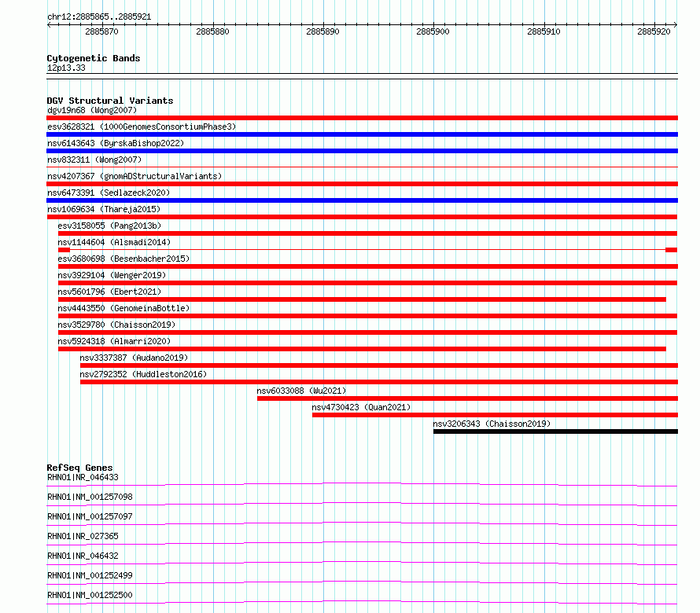Image resolution: width=700 pixels, height=613 pixels.
Task: Select nsv5924318 (Almarri2020) label
Action: click(x=114, y=341)
